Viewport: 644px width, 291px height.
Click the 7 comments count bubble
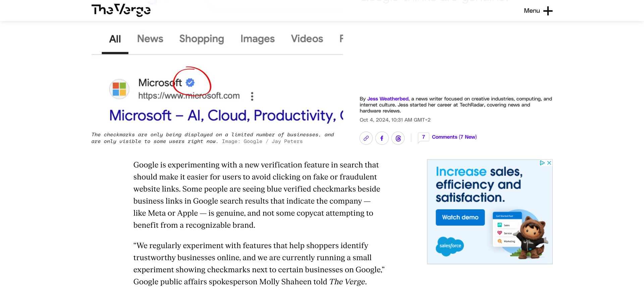tap(423, 137)
